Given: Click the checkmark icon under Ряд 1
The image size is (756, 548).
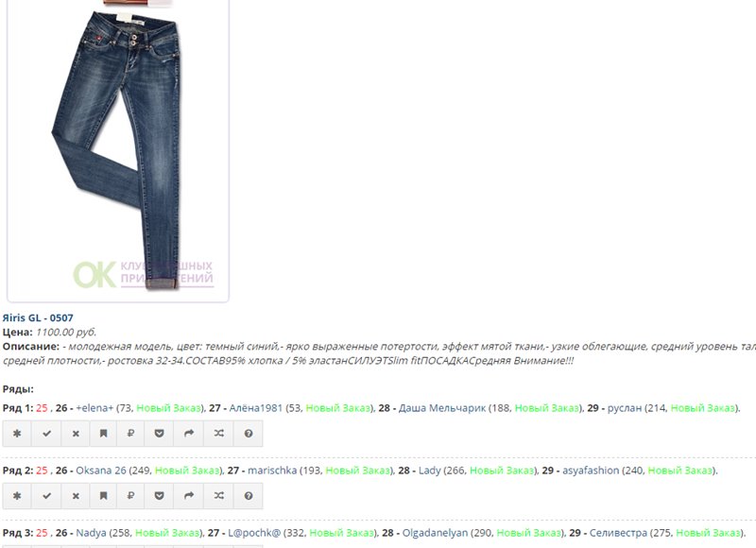Looking at the screenshot, I should tap(46, 434).
